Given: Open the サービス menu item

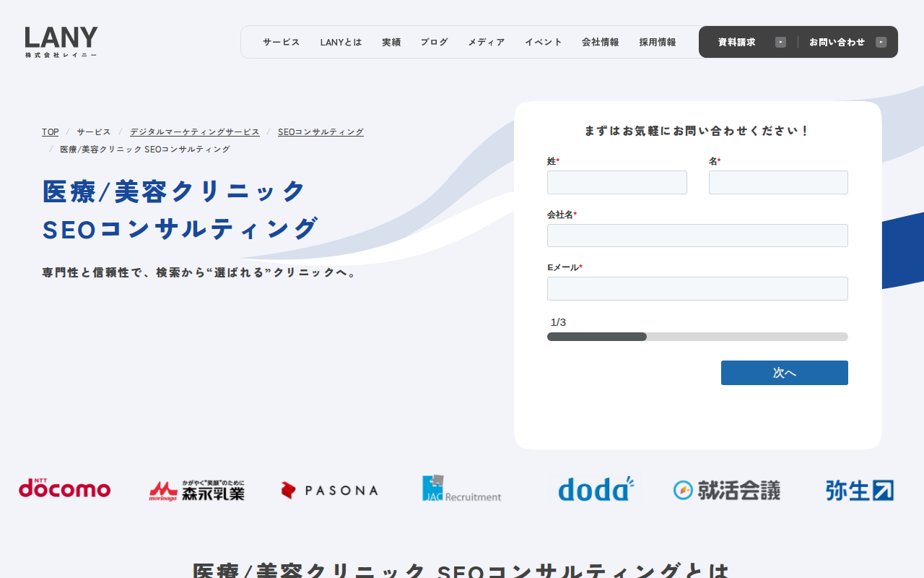Looking at the screenshot, I should tap(282, 42).
